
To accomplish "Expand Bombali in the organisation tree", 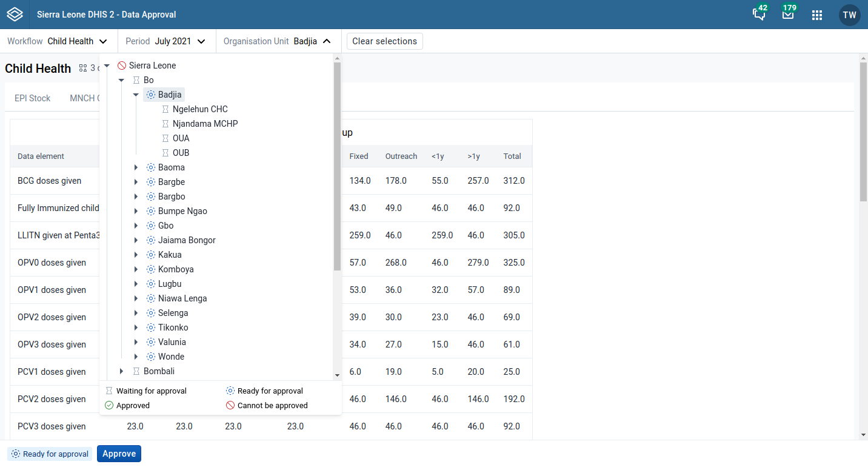I will (121, 371).
